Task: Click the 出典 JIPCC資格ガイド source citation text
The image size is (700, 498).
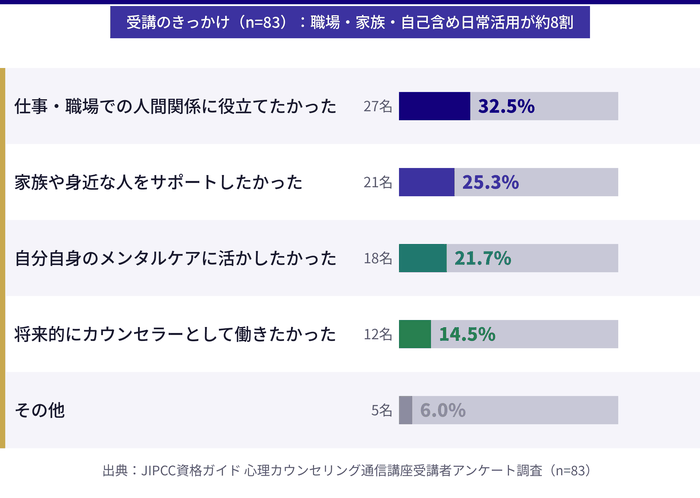Action: coord(349,469)
